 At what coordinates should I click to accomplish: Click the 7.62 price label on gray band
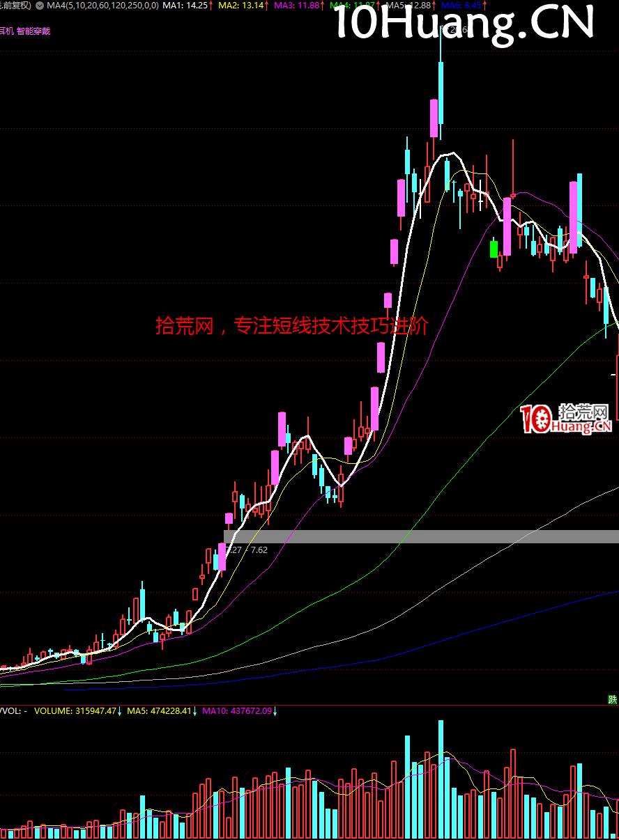[x=259, y=550]
